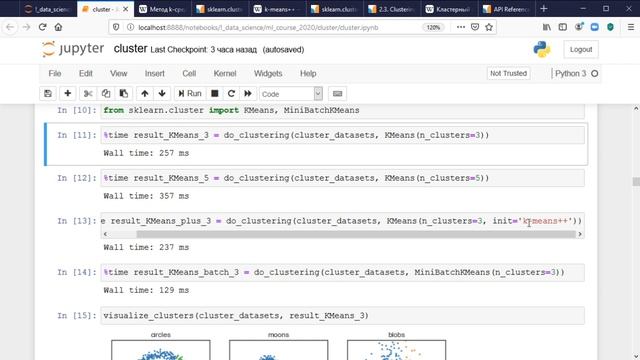Click the circles plot thumbnail

point(161,350)
